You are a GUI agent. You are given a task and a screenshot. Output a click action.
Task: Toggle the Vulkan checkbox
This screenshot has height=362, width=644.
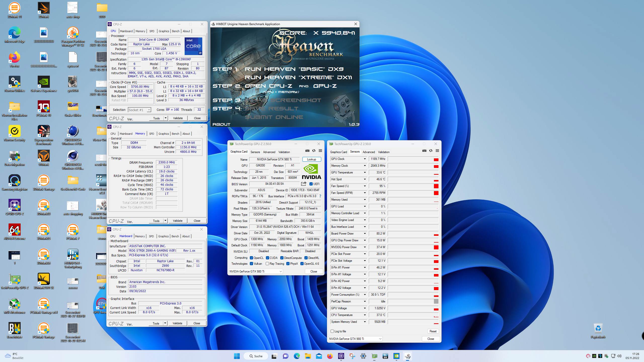[251, 263]
